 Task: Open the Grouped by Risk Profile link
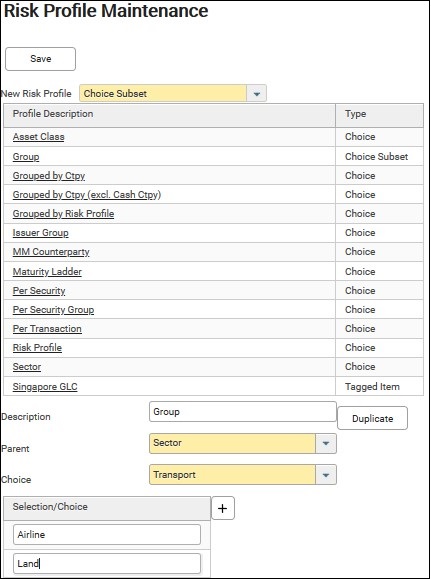[63, 214]
